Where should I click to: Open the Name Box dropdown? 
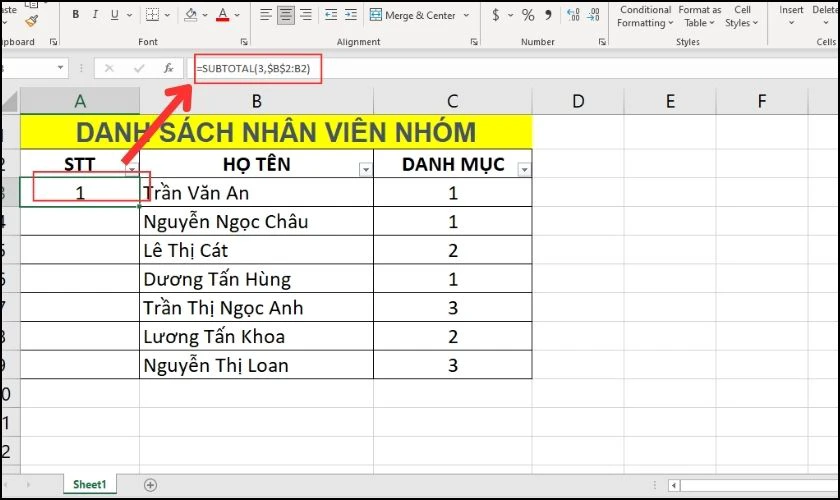(x=61, y=68)
